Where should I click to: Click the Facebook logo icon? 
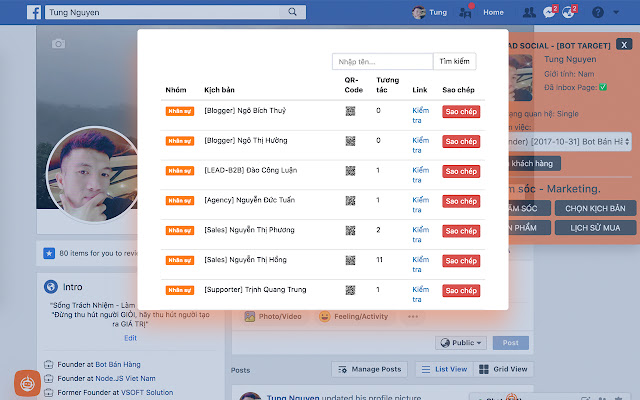pos(34,12)
